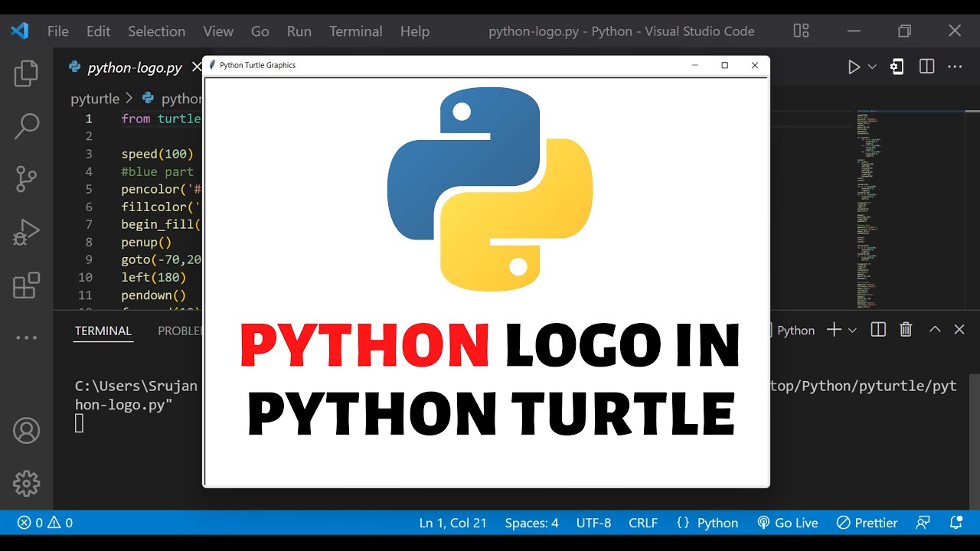Open the launch profile dropdown next to plus
This screenshot has height=551, width=980.
852,330
